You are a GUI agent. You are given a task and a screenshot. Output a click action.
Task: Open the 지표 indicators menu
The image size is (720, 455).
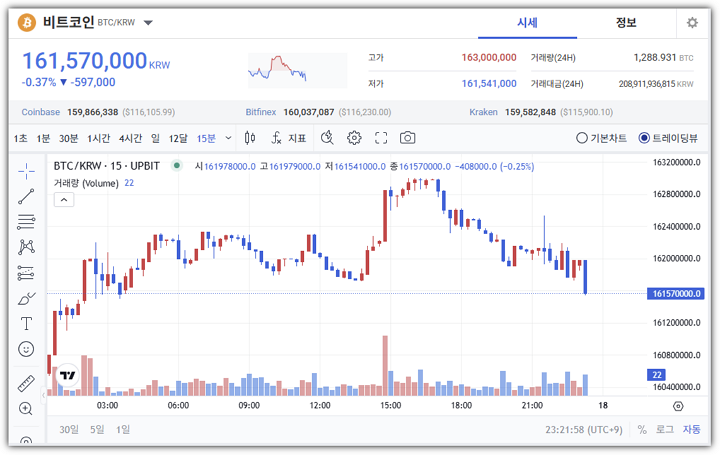(x=289, y=138)
